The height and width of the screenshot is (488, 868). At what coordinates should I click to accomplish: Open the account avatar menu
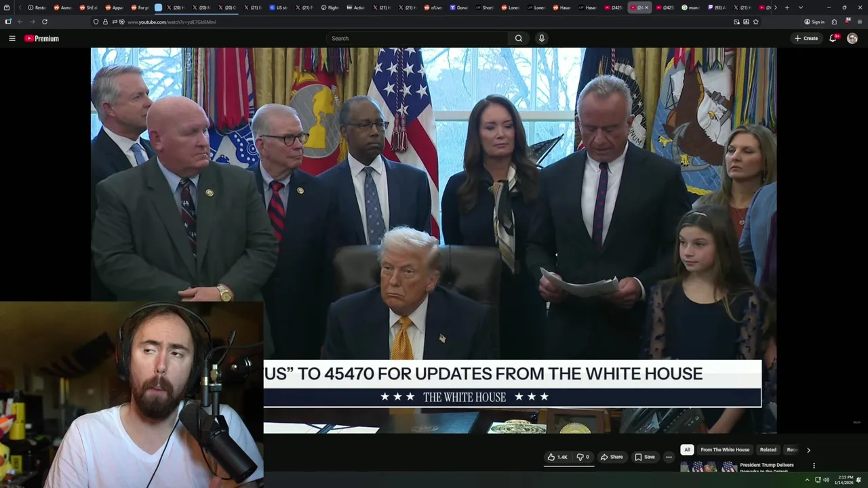click(852, 39)
